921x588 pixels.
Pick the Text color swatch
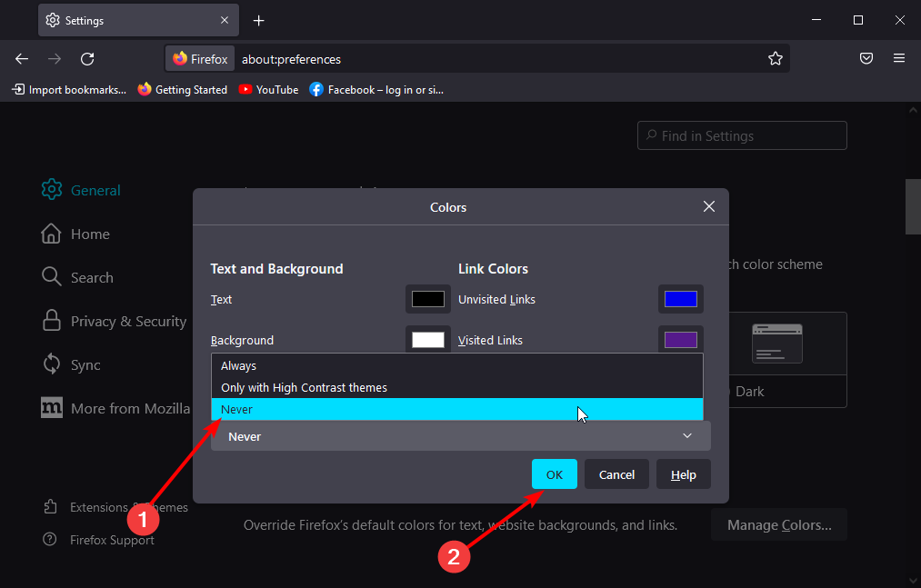pyautogui.click(x=428, y=300)
